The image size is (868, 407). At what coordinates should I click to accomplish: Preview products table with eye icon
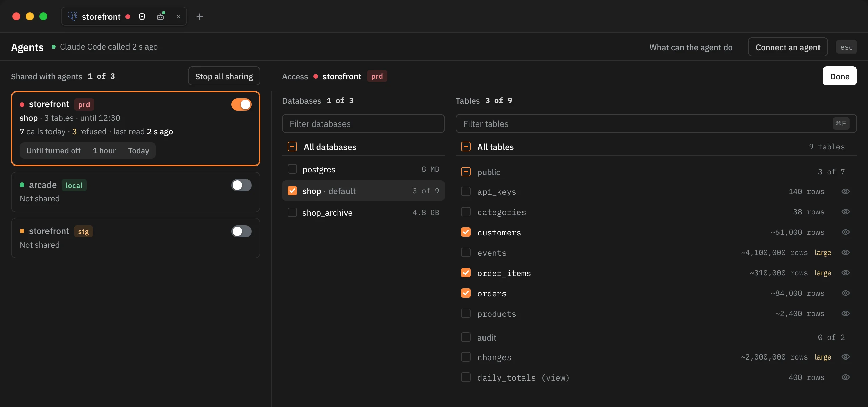click(846, 313)
